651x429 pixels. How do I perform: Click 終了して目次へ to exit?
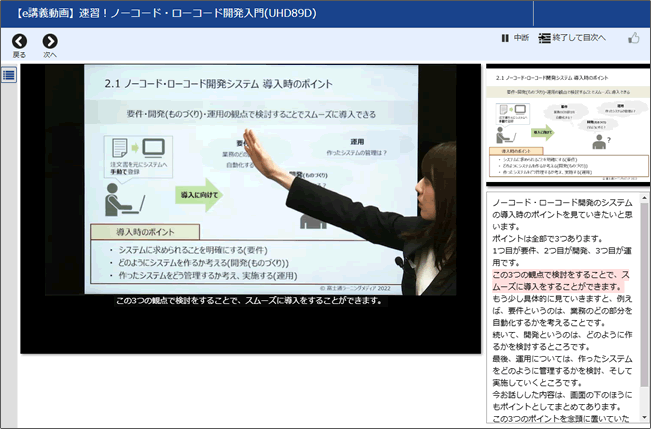pos(572,38)
